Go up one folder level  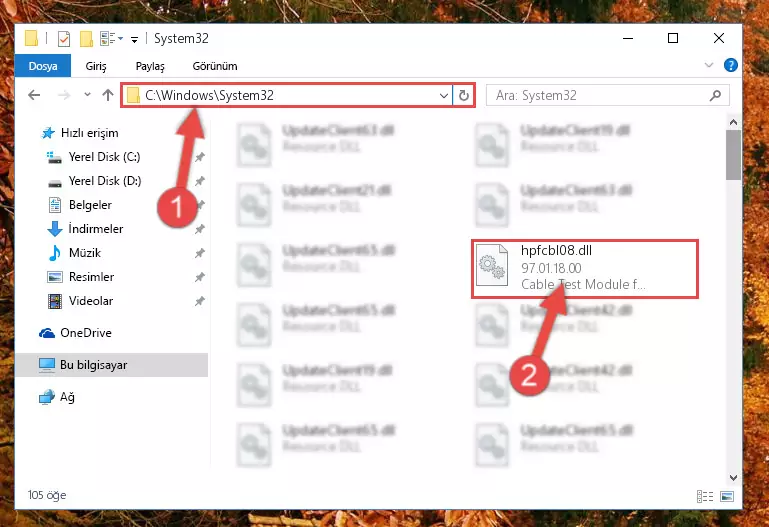click(108, 95)
